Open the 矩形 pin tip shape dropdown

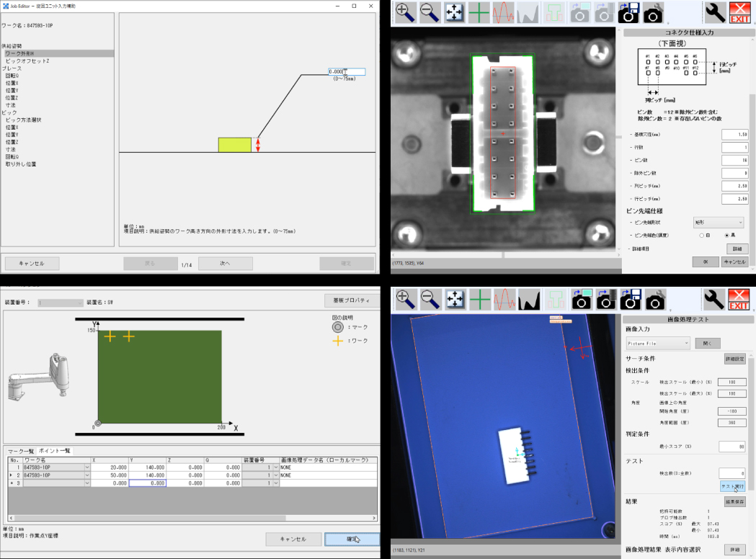pos(719,223)
